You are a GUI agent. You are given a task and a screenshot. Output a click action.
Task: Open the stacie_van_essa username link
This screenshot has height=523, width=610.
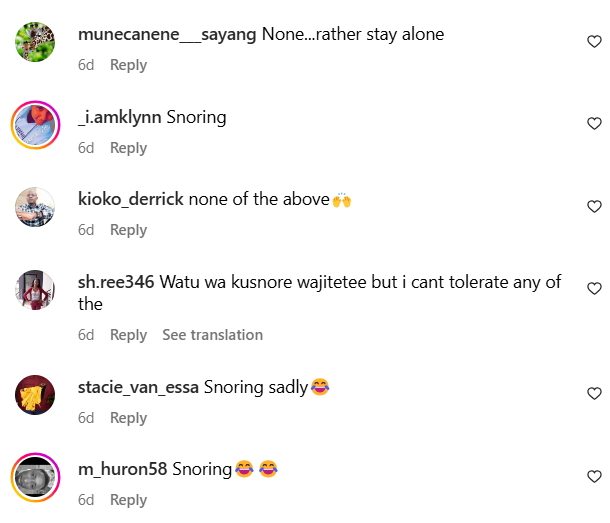click(x=138, y=386)
